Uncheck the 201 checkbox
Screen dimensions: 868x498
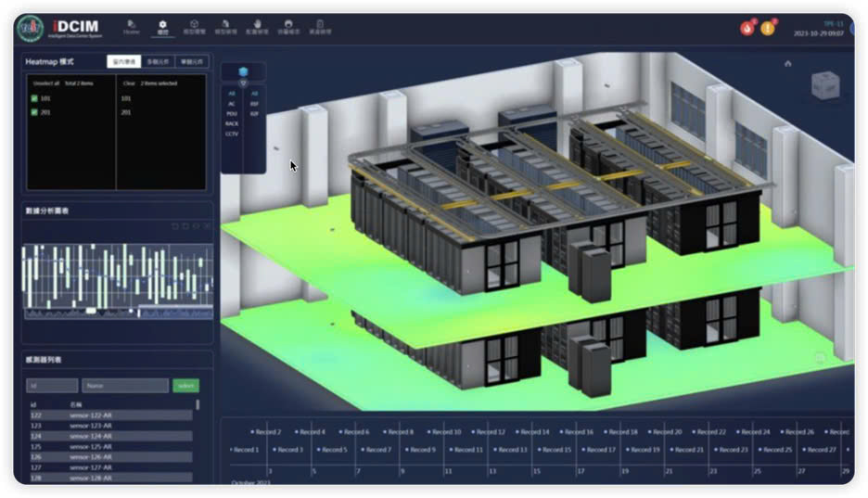pos(34,112)
